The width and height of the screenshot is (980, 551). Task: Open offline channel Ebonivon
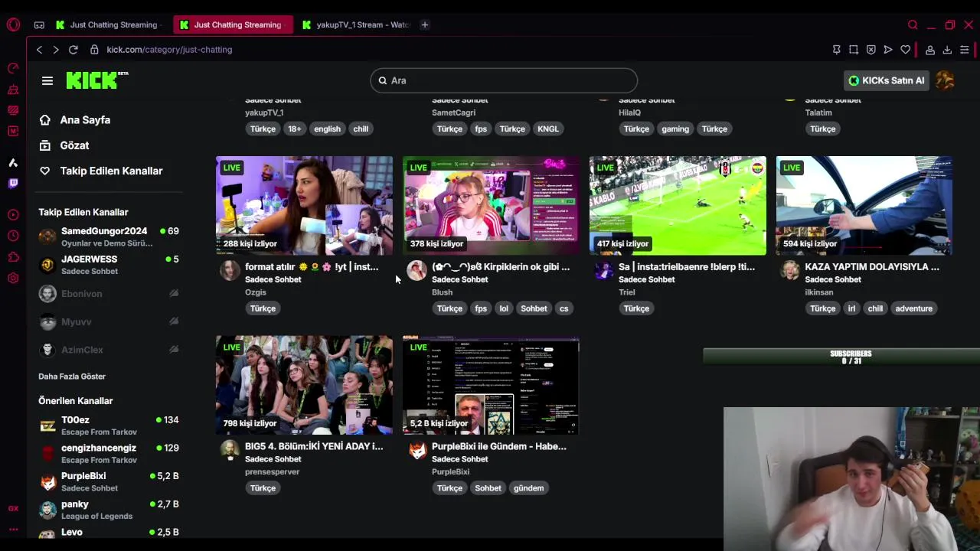tap(109, 294)
